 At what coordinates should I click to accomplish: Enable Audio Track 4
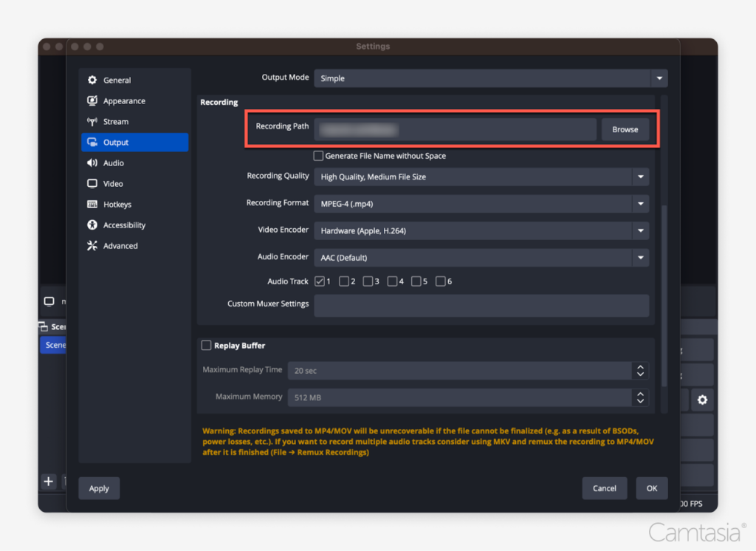[392, 281]
